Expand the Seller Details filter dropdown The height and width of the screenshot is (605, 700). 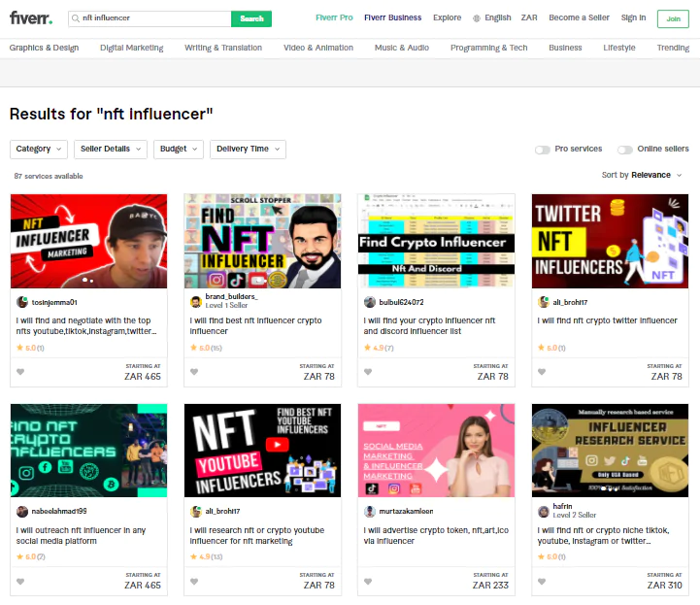point(111,150)
